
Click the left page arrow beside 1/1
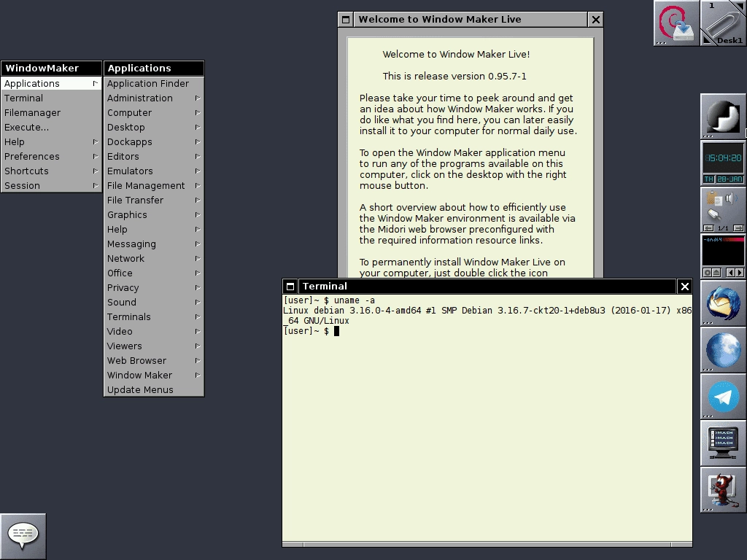(709, 228)
